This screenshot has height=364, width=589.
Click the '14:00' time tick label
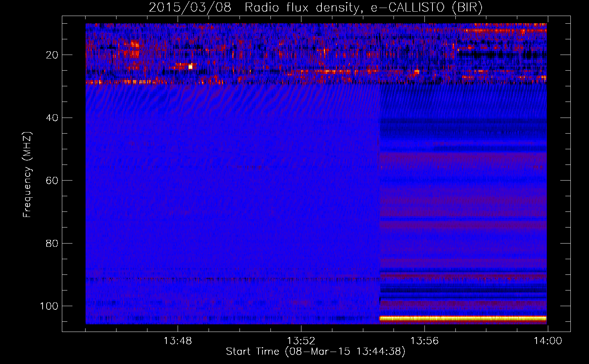[x=548, y=341]
